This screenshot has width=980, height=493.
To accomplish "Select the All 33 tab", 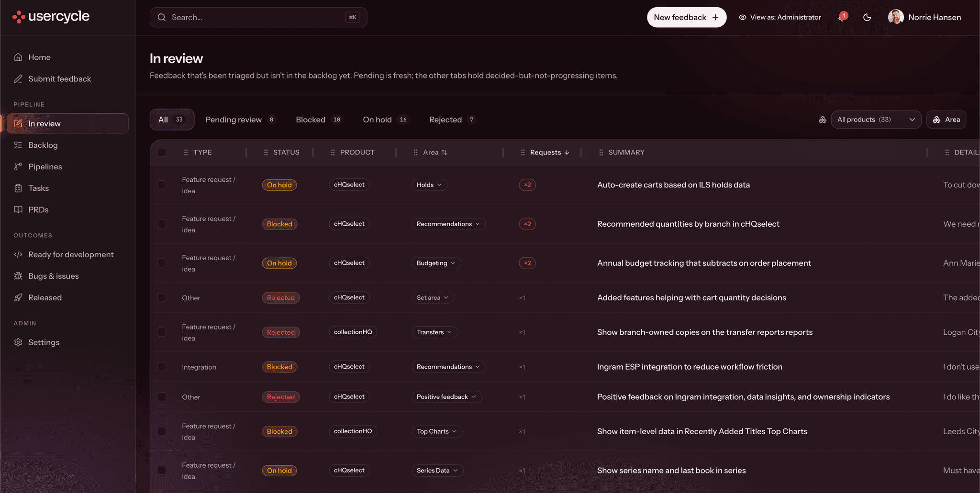I will tap(172, 120).
